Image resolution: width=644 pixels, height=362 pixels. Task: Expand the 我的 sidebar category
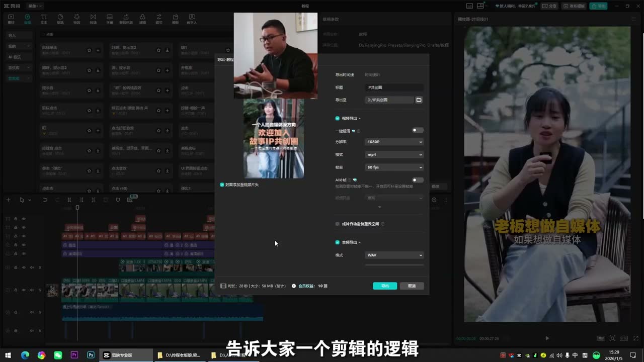(x=20, y=46)
